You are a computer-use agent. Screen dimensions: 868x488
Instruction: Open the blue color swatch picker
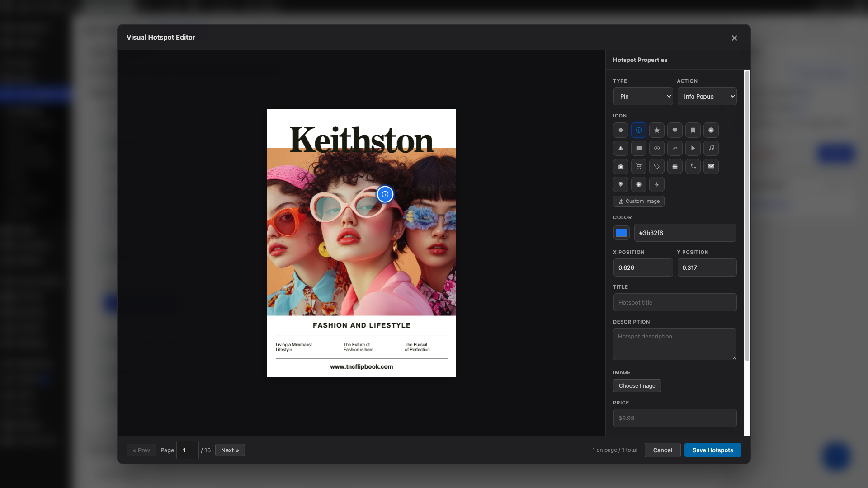(x=622, y=233)
